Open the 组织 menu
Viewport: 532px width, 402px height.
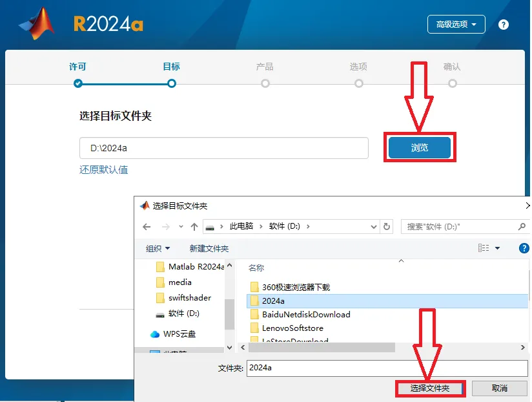click(158, 249)
